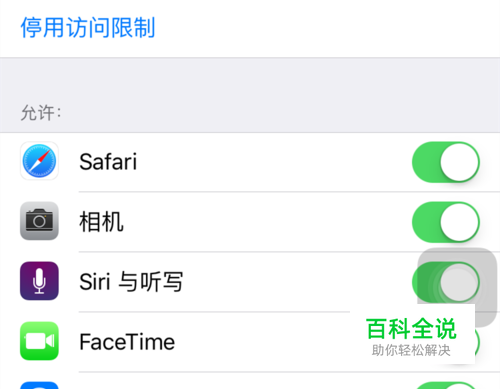Click the 允许: section header
The image size is (500, 389).
click(x=41, y=113)
